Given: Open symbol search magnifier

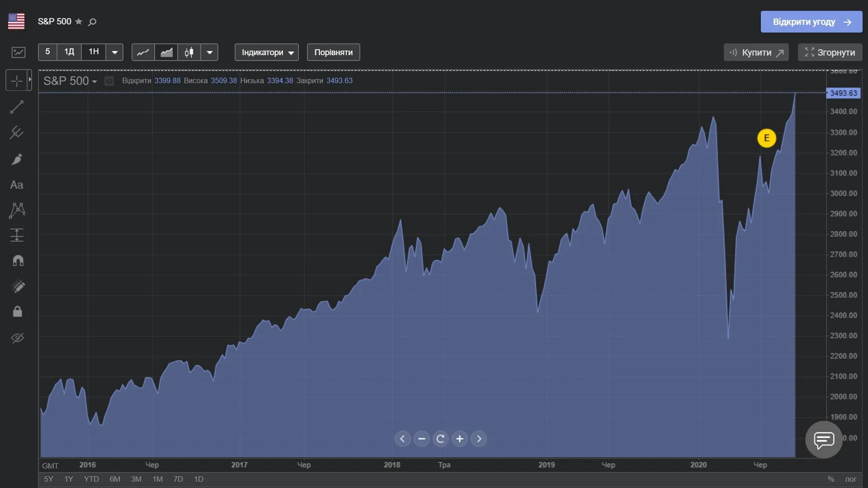Looking at the screenshot, I should (92, 22).
